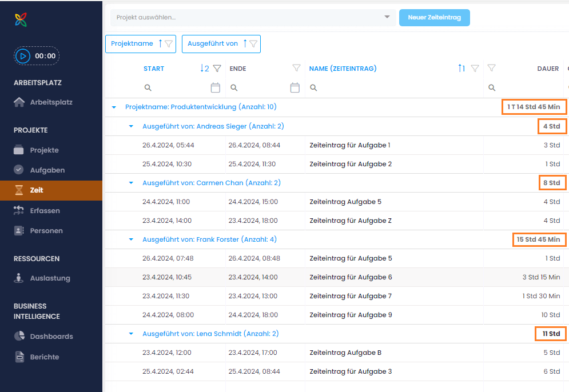Open ENDE column calendar picker
This screenshot has width=569, height=392.
[295, 88]
